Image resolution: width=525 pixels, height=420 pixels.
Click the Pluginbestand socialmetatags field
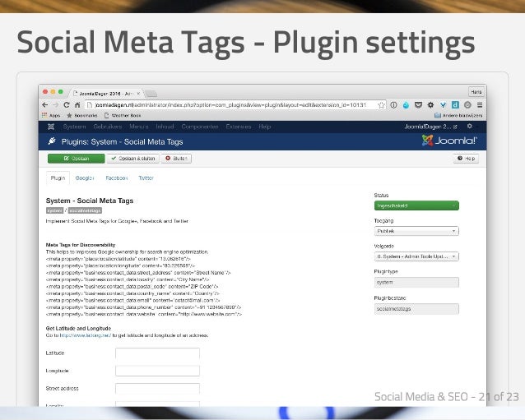tap(416, 309)
